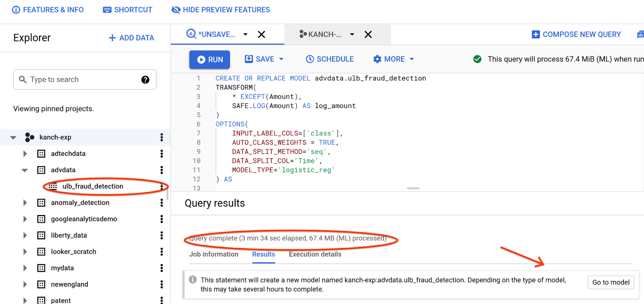Collapse the kanch-exp project tree
The image size is (644, 304).
tap(13, 138)
